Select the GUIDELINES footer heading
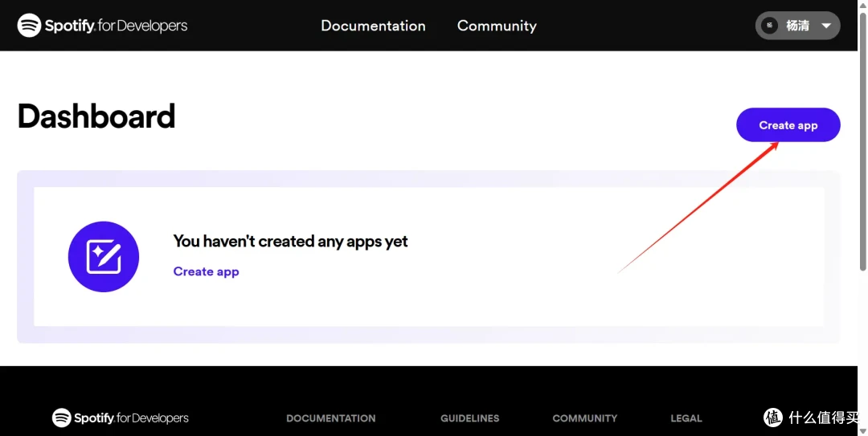 (470, 418)
